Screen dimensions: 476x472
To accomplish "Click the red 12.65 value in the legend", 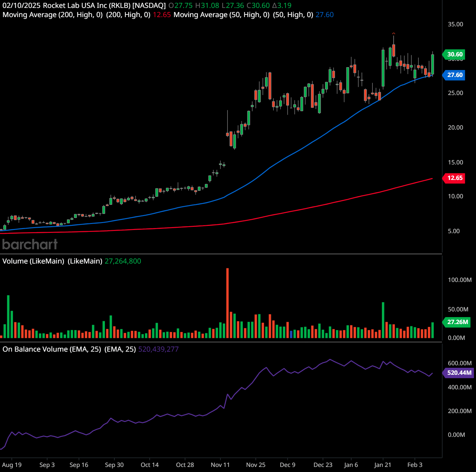I will pos(162,15).
